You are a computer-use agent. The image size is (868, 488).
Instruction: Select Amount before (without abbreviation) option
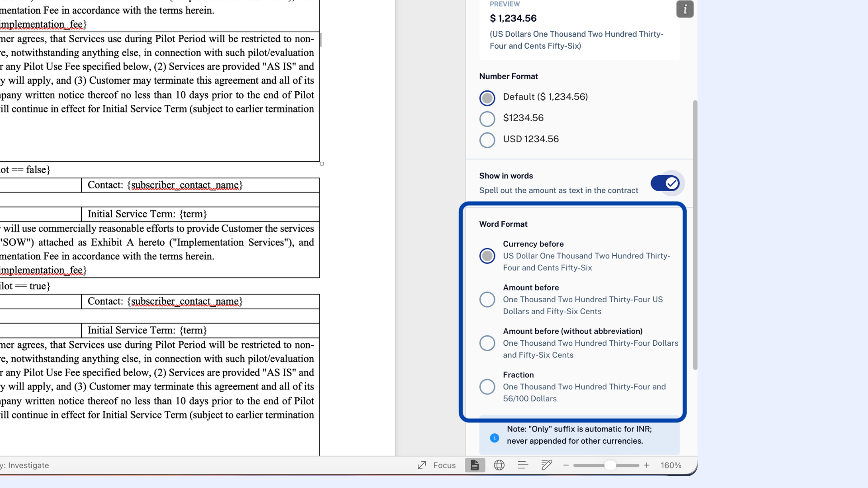click(487, 343)
